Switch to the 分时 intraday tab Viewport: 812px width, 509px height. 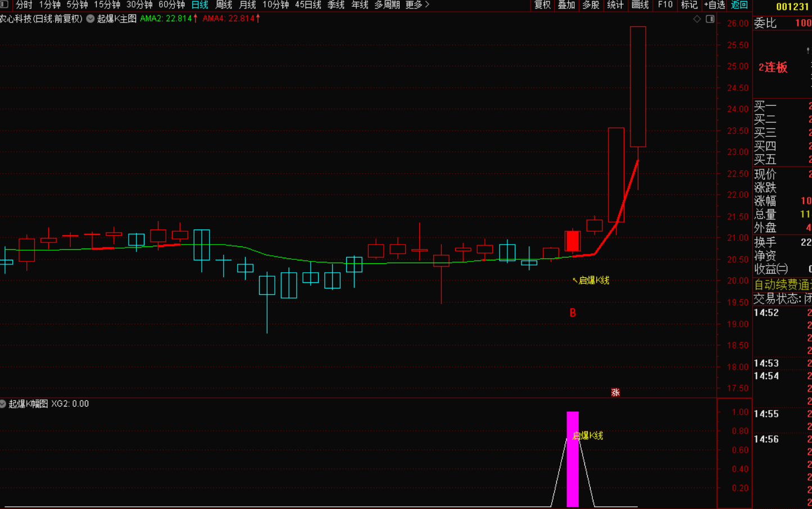(x=24, y=5)
